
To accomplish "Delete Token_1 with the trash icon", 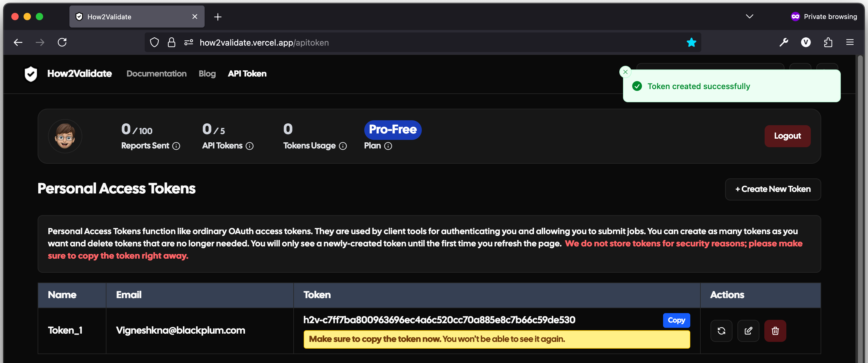I will (775, 331).
